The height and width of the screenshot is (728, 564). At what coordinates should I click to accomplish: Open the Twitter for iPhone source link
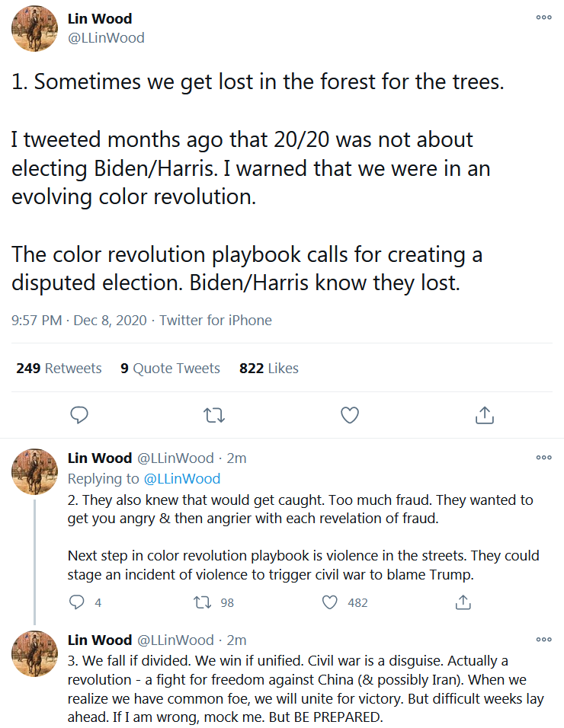coord(216,321)
